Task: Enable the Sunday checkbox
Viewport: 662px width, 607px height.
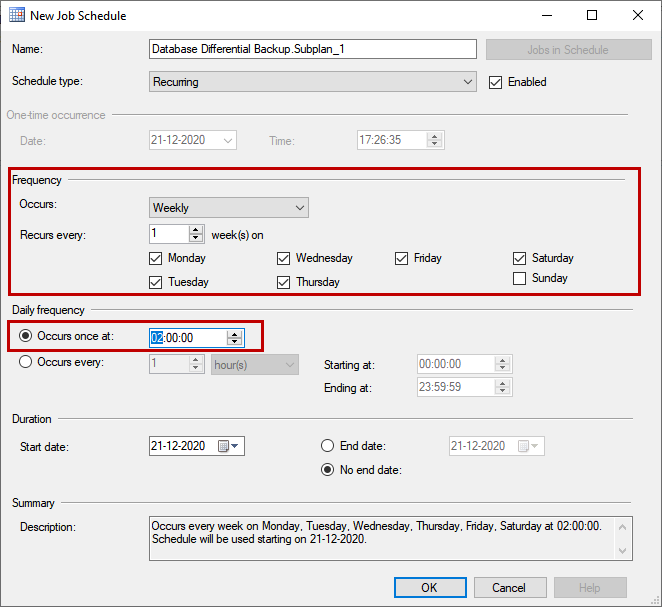Action: pos(519,279)
